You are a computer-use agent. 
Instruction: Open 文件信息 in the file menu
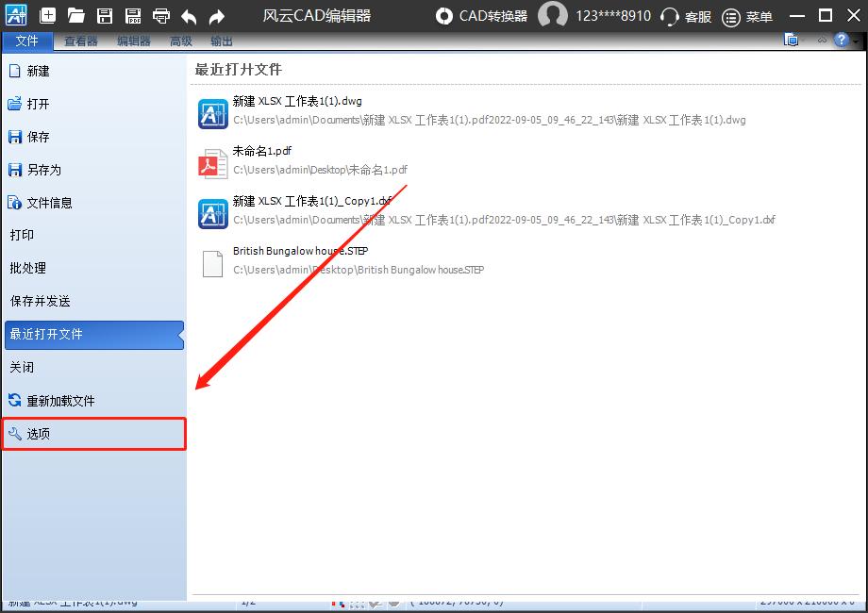pyautogui.click(x=94, y=203)
